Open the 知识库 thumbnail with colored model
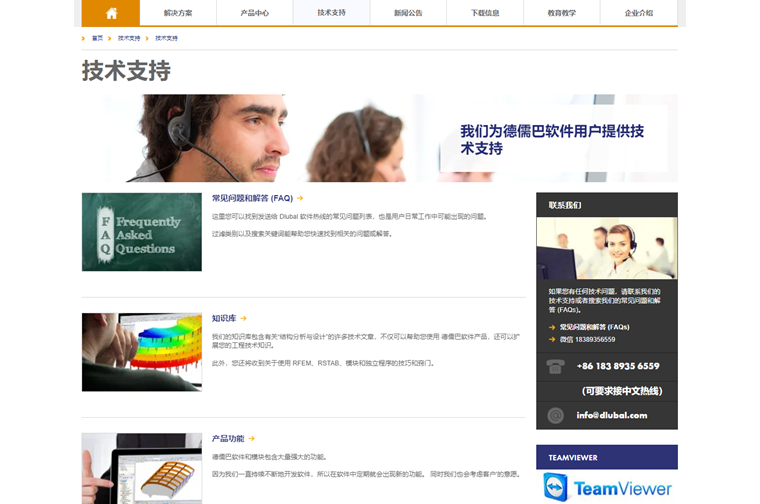Image resolution: width=760 pixels, height=504 pixels. click(142, 352)
